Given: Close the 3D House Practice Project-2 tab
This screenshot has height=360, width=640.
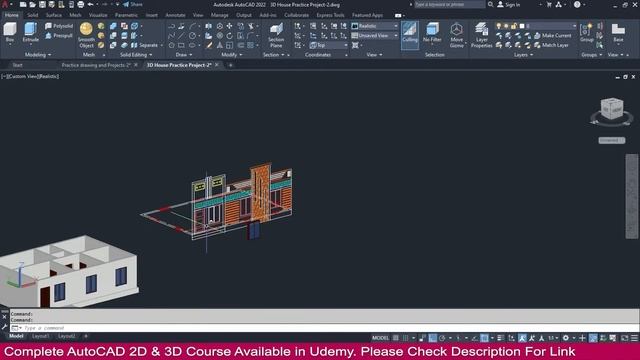Looking at the screenshot, I should pos(217,65).
